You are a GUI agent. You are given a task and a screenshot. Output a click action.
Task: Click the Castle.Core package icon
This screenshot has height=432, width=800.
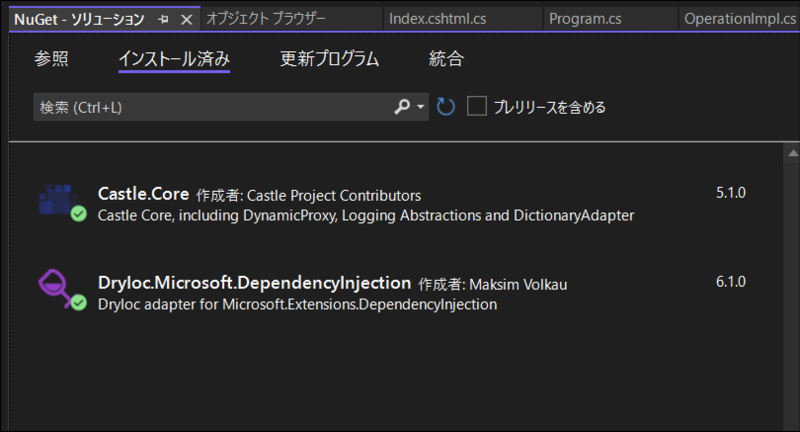coord(56,199)
